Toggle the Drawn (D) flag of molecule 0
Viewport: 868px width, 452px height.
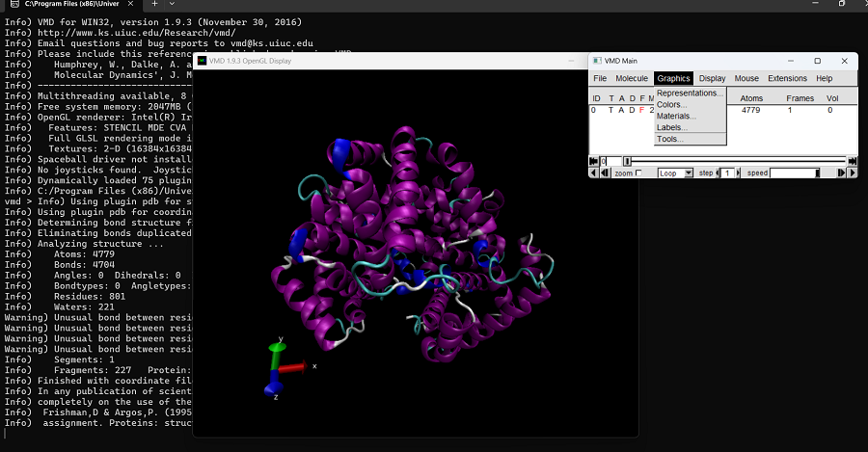(x=632, y=110)
